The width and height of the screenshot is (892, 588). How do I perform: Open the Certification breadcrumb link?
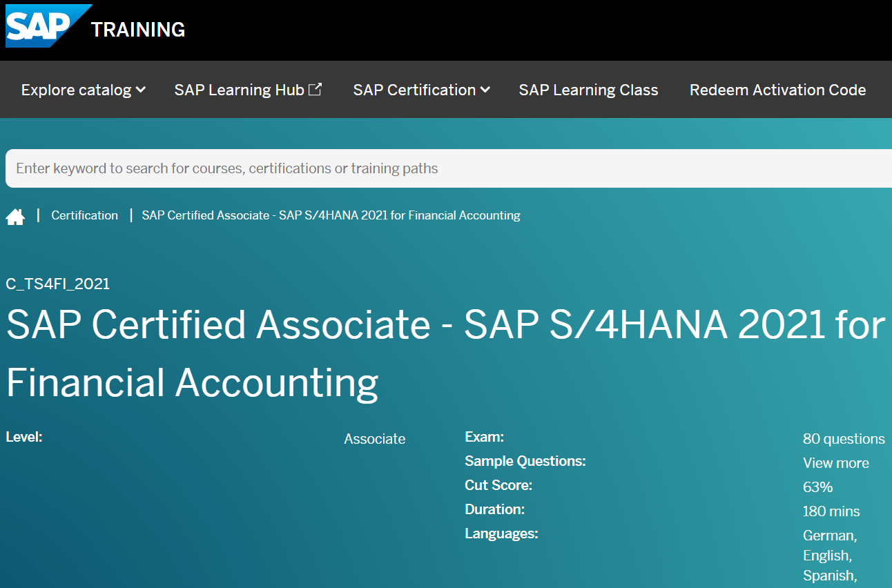point(84,215)
